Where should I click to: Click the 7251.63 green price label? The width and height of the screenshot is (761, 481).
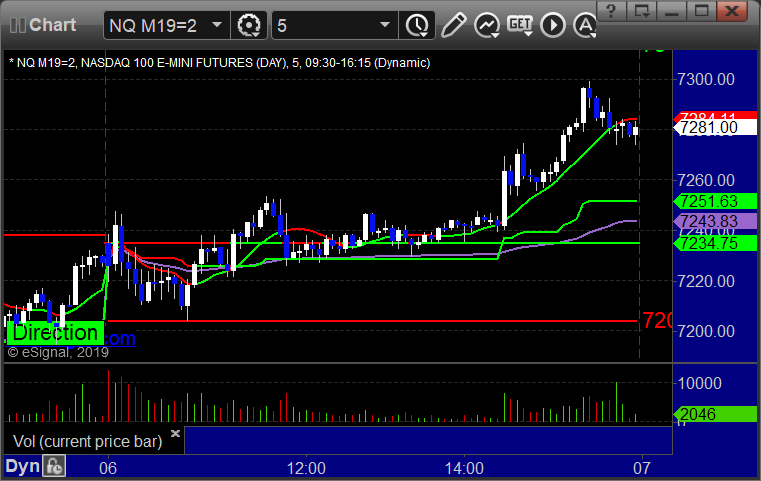714,201
